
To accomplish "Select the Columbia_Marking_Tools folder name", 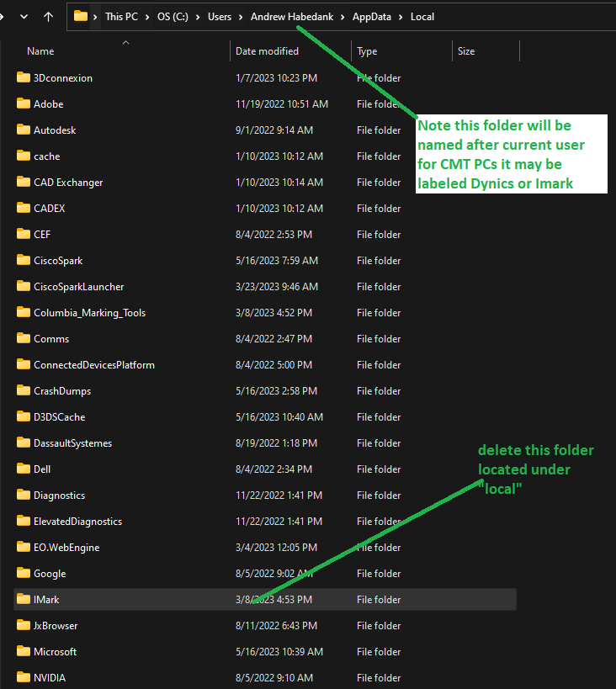I will tap(90, 313).
